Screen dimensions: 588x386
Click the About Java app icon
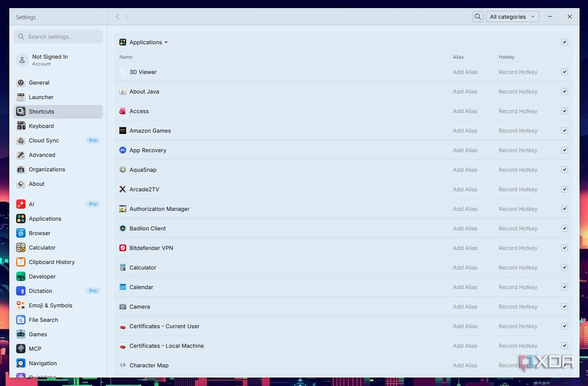[123, 91]
